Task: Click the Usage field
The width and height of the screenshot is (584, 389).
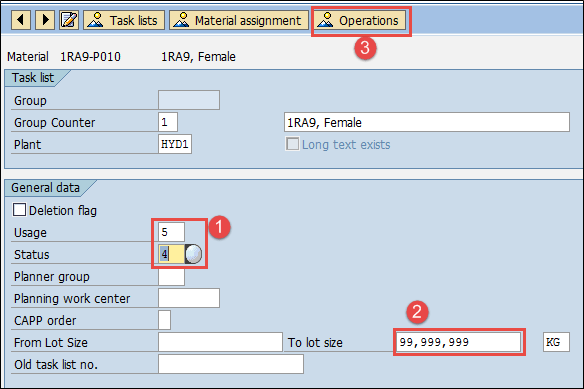Action: click(171, 232)
